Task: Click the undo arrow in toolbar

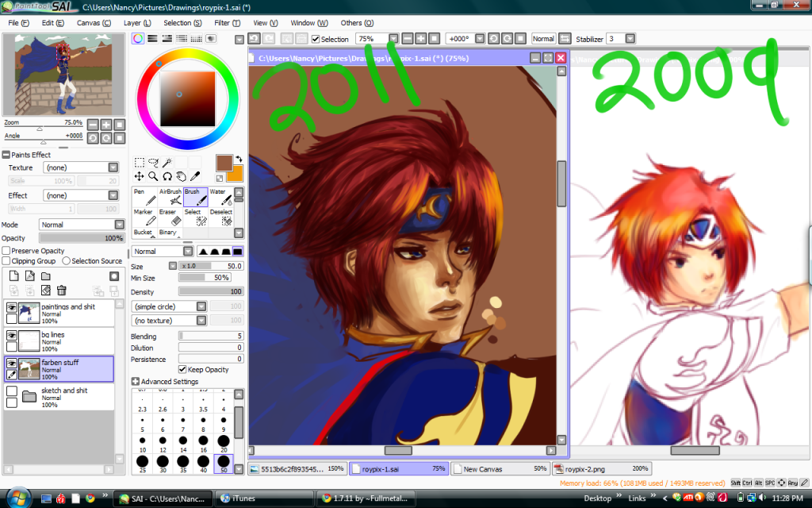Action: 255,39
